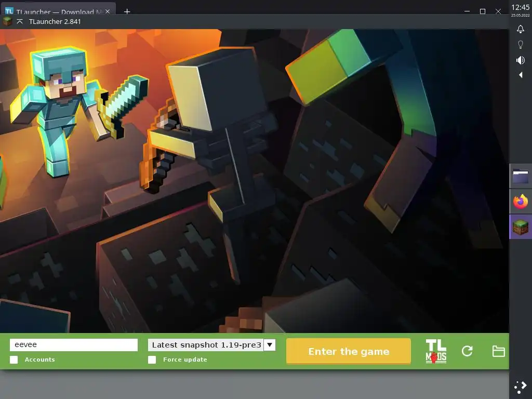Open the application launcher dots icon

tap(521, 387)
